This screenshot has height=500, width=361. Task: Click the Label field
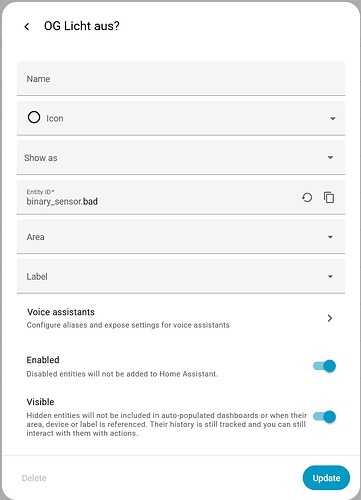click(x=181, y=276)
